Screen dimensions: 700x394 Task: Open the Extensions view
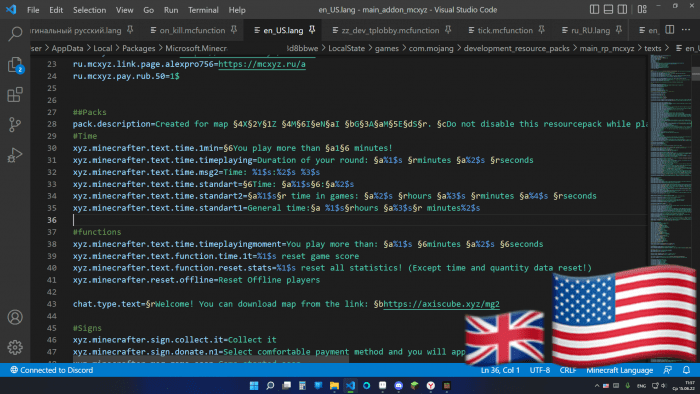[x=15, y=95]
